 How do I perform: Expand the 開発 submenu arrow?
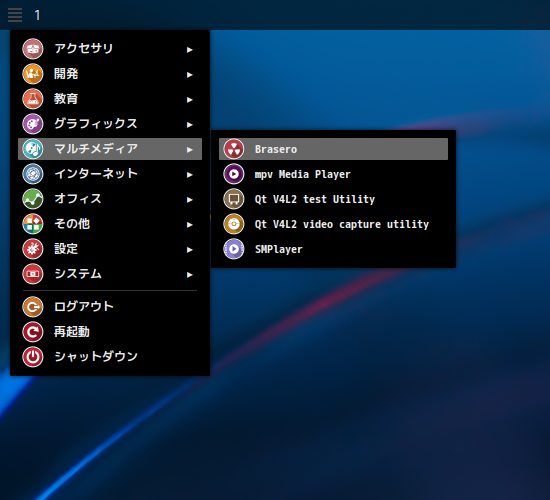[189, 75]
